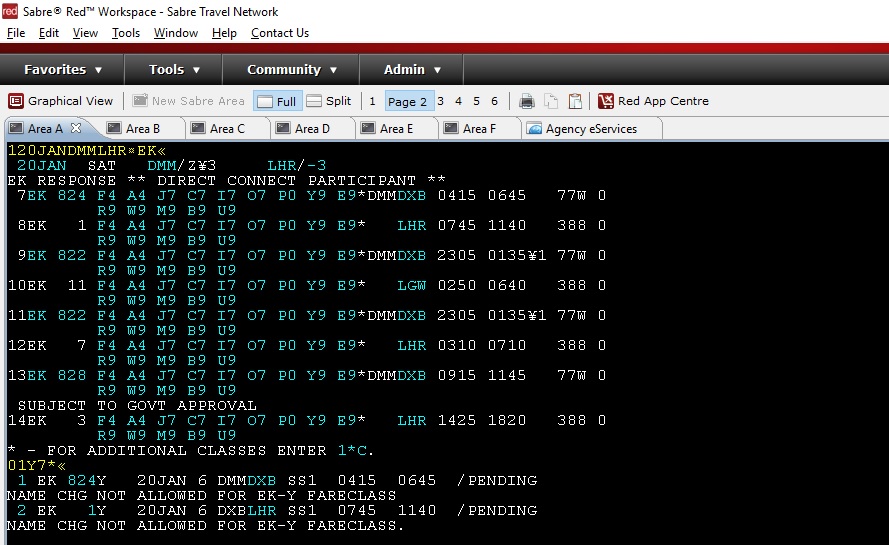Click departure time 1425 on line 14
This screenshot has height=545, width=889.
(x=457, y=421)
